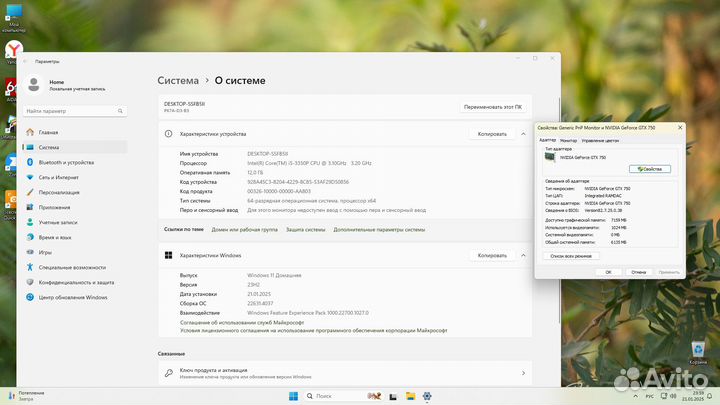Open the clock and date in taskbar
Image resolution: width=720 pixels, height=405 pixels.
pyautogui.click(x=693, y=396)
